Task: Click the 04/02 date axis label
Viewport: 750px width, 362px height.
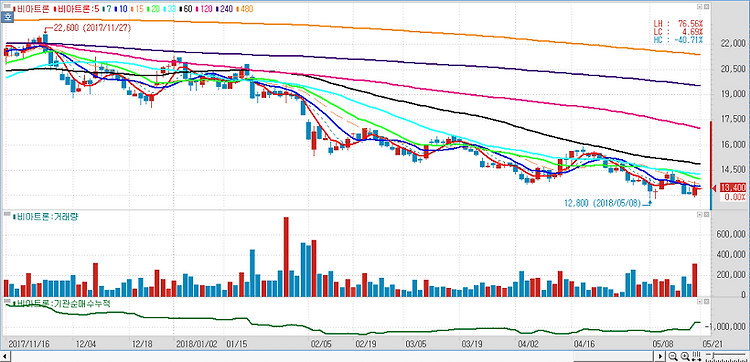Action: coord(528,344)
